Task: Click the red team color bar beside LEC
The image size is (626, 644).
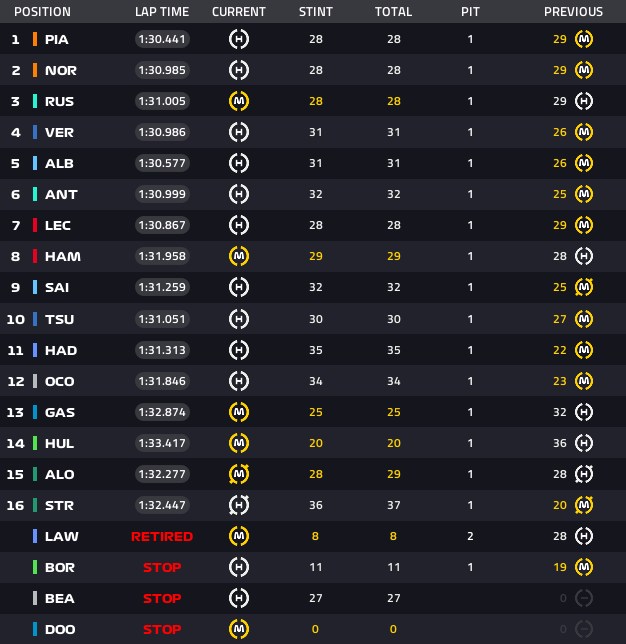Action: (35, 225)
